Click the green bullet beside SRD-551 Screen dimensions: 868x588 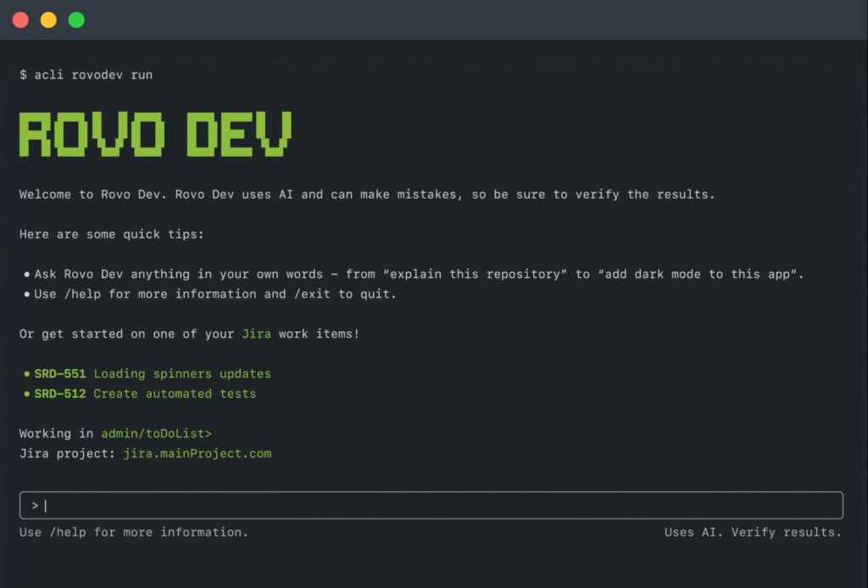pos(27,374)
